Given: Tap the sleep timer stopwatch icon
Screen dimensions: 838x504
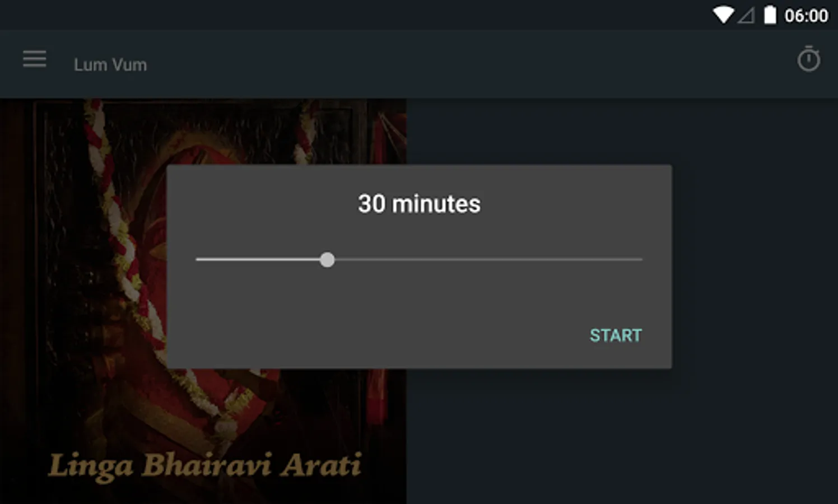Looking at the screenshot, I should tap(808, 59).
